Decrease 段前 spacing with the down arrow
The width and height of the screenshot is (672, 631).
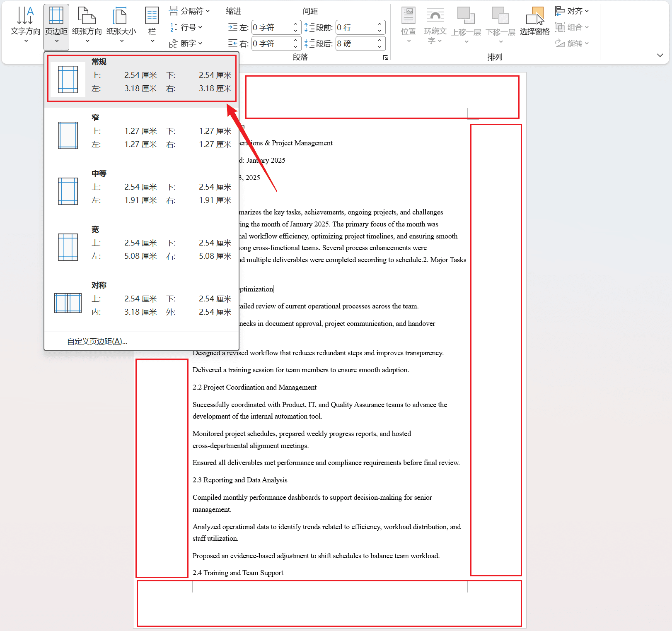(x=380, y=31)
